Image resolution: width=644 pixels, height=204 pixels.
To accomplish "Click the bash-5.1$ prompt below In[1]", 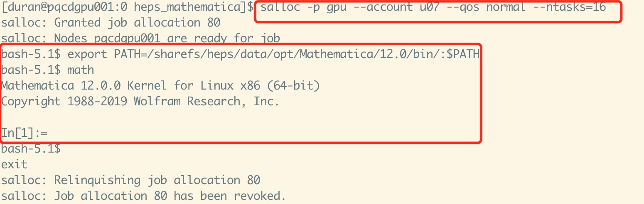I will 31,149.
